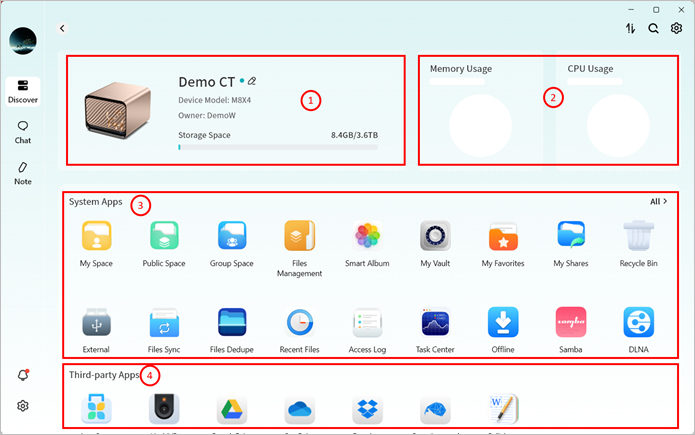Viewport: 695px width, 435px height.
Task: Go back using the left chevron
Action: pos(63,29)
